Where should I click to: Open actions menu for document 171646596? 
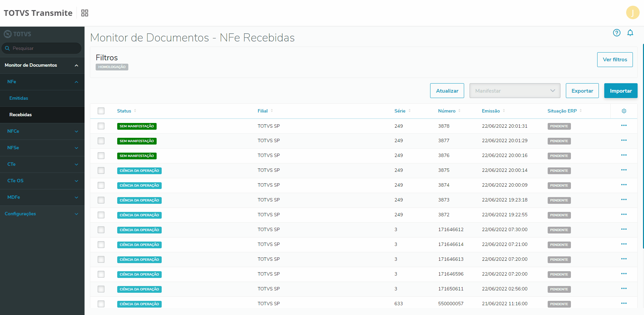click(624, 274)
